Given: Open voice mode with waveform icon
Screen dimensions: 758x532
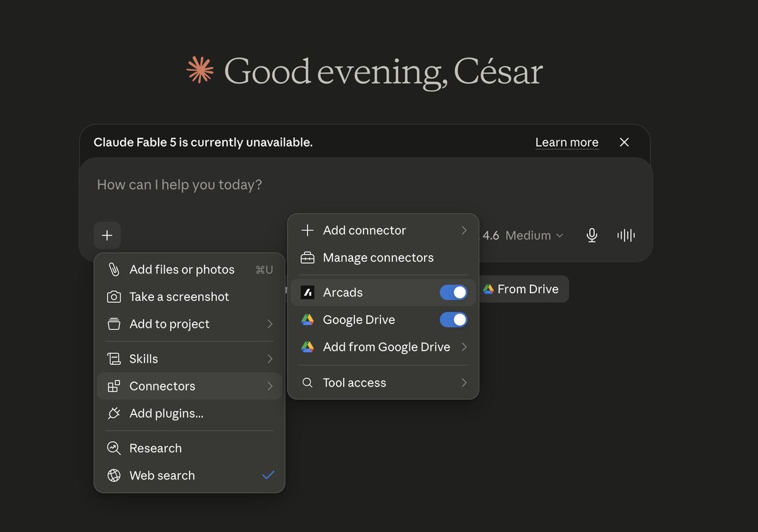Looking at the screenshot, I should 626,236.
